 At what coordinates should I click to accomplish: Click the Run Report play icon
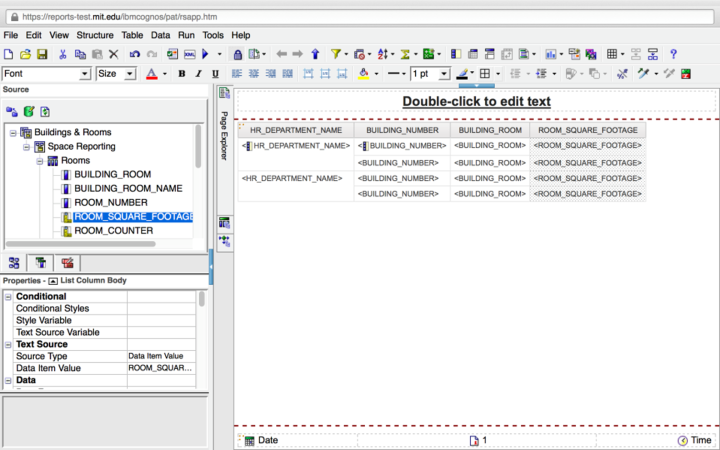pyautogui.click(x=206, y=54)
